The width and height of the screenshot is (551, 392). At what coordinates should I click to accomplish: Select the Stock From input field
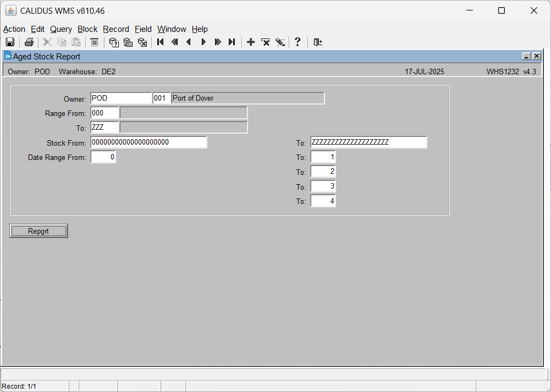(x=148, y=142)
